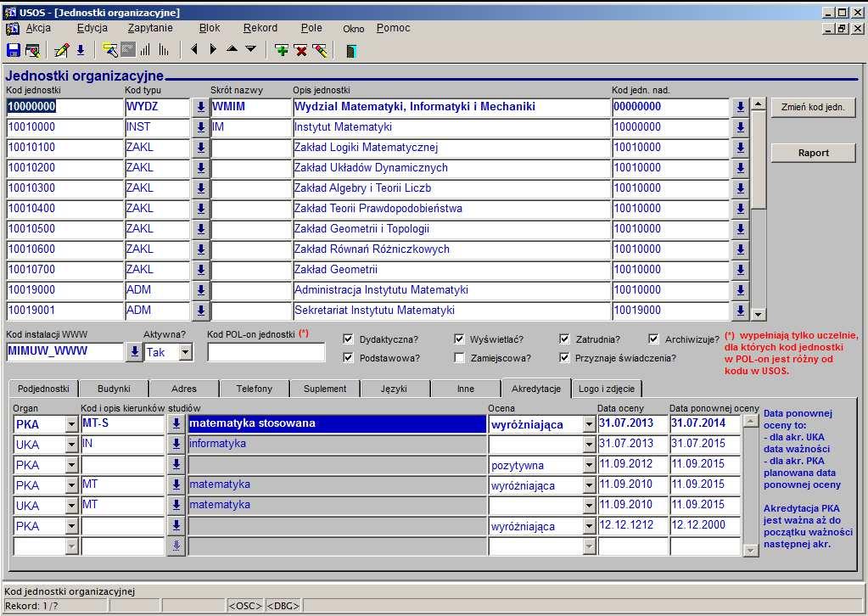The image size is (868, 616).
Task: Uncheck the Wyświetlać? checkbox
Action: pyautogui.click(x=459, y=339)
